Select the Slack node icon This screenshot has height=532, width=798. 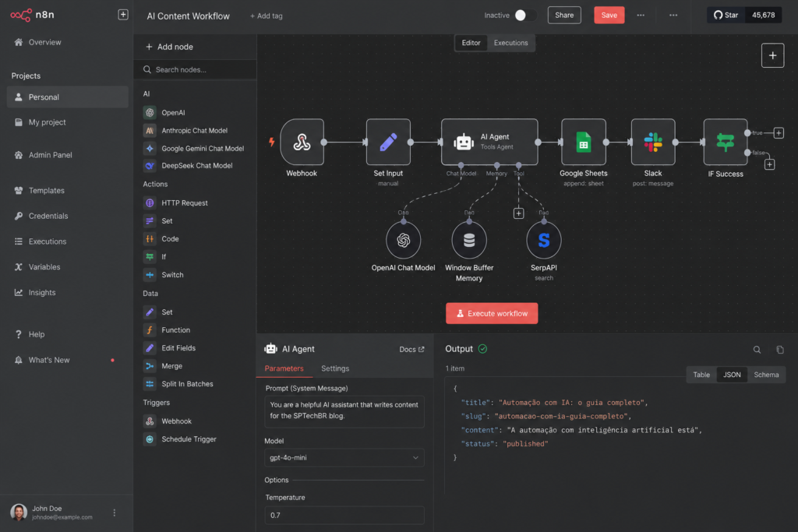pos(653,142)
